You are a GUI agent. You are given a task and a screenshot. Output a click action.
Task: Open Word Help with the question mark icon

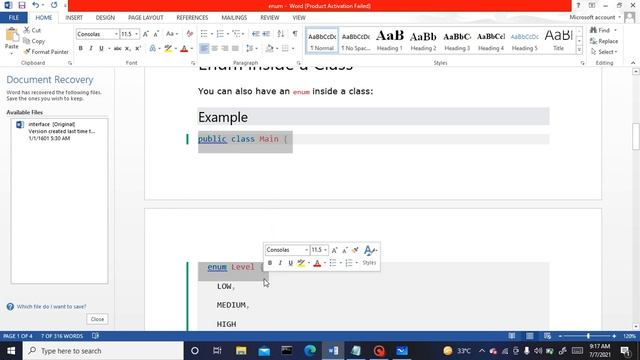coord(578,5)
